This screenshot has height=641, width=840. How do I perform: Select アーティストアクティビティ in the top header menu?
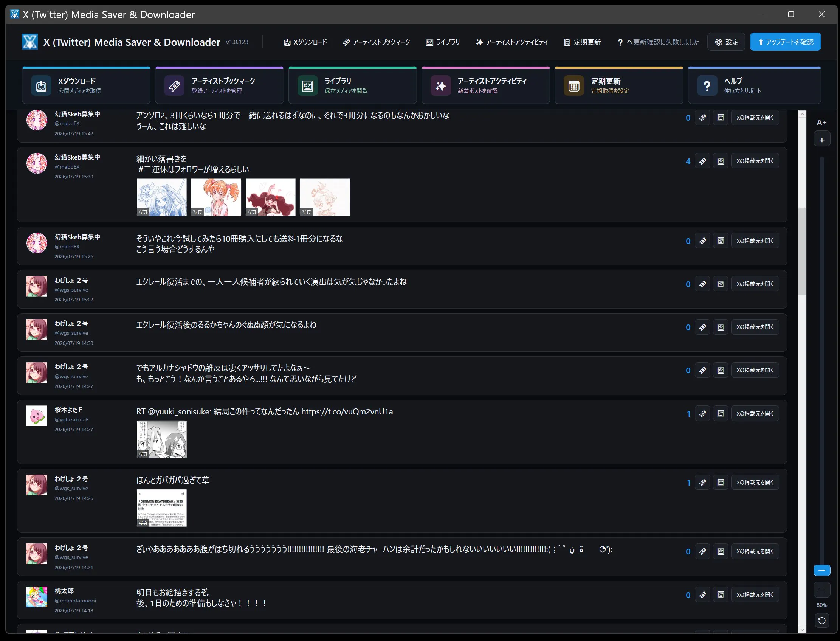(512, 42)
